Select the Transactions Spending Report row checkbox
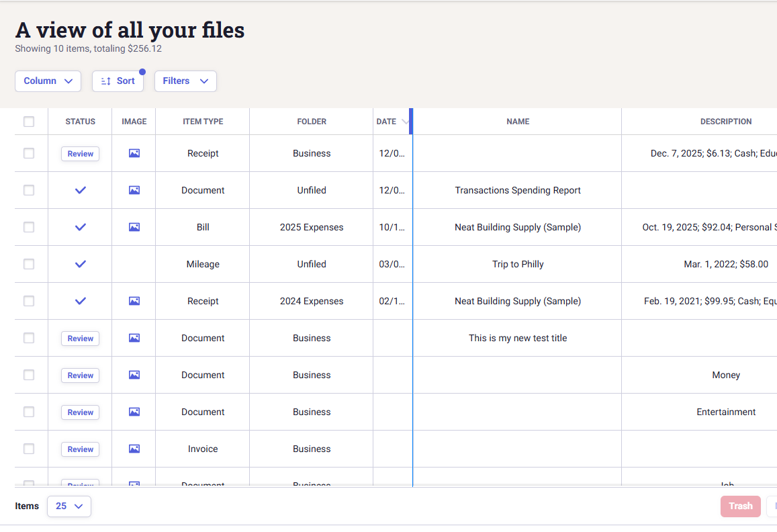 [x=29, y=190]
